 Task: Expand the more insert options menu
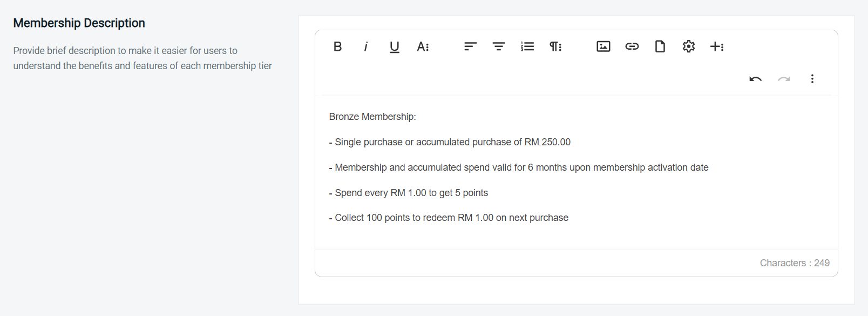[x=717, y=46]
